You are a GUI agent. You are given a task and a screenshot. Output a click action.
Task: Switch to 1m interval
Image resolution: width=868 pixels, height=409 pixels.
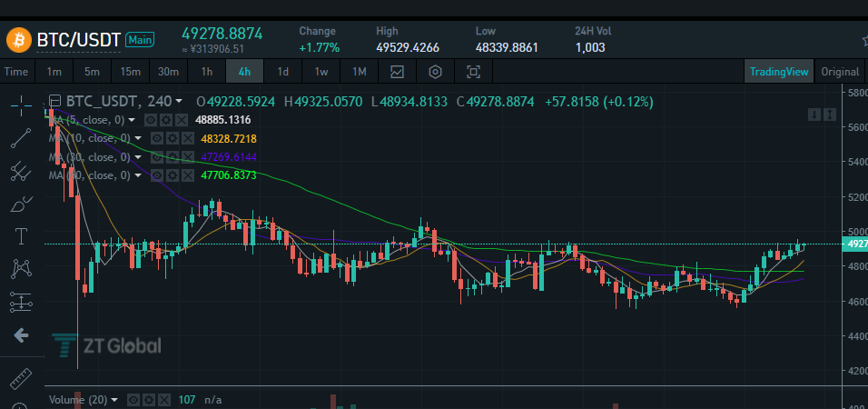coord(54,72)
